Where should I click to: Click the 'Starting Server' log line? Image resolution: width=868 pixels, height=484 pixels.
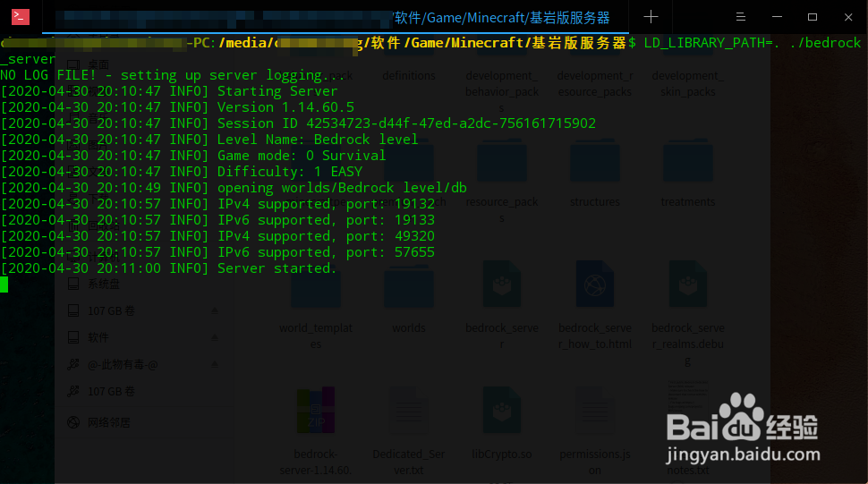pyautogui.click(x=169, y=91)
